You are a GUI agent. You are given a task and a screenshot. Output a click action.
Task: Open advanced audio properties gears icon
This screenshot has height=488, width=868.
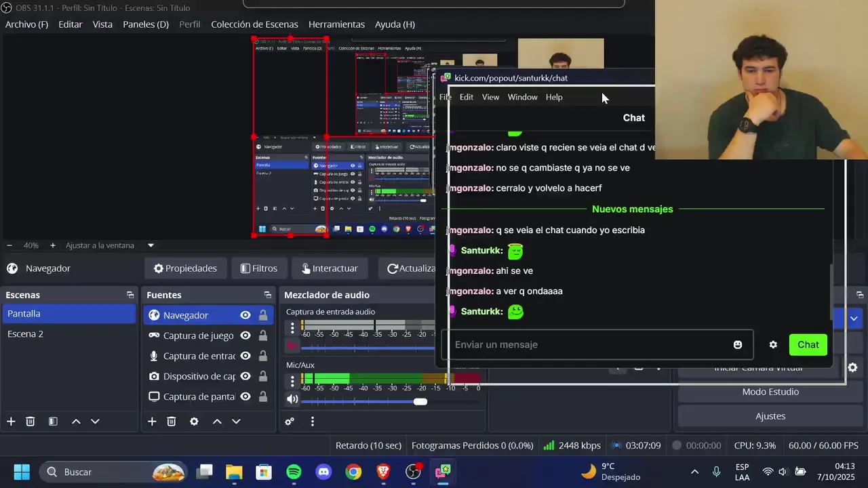click(290, 422)
